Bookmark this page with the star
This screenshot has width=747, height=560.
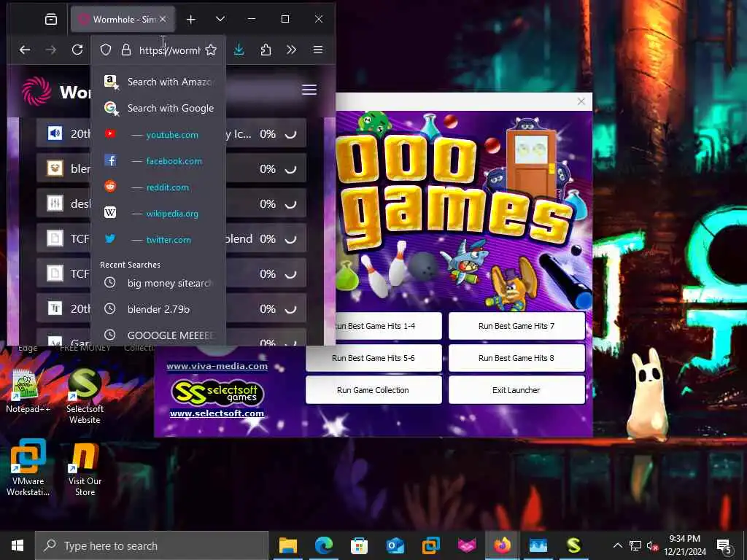211,50
